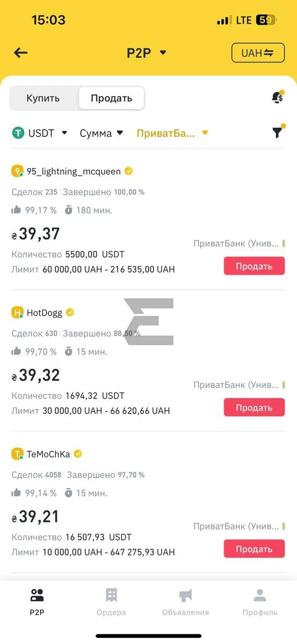The height and width of the screenshot is (644, 297).
Task: Open the Профиль person icon
Action: click(x=260, y=596)
